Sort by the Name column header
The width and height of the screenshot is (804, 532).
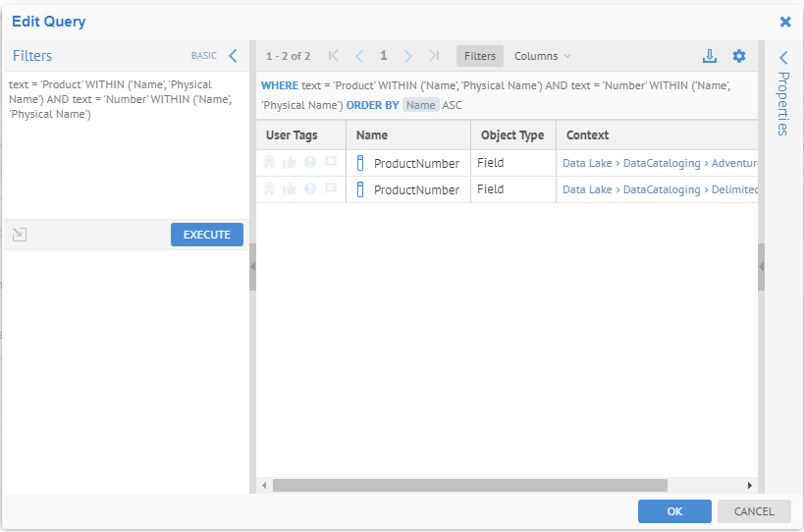(372, 135)
